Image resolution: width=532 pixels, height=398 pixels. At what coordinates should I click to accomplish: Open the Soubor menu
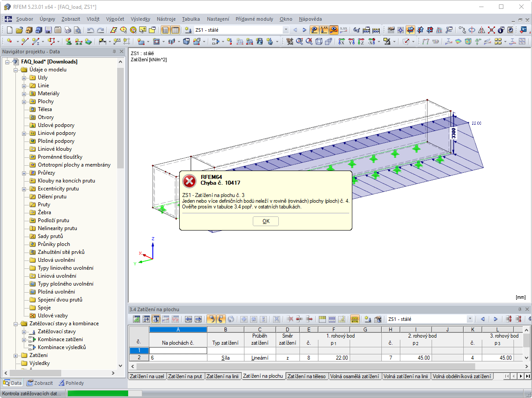pyautogui.click(x=25, y=19)
